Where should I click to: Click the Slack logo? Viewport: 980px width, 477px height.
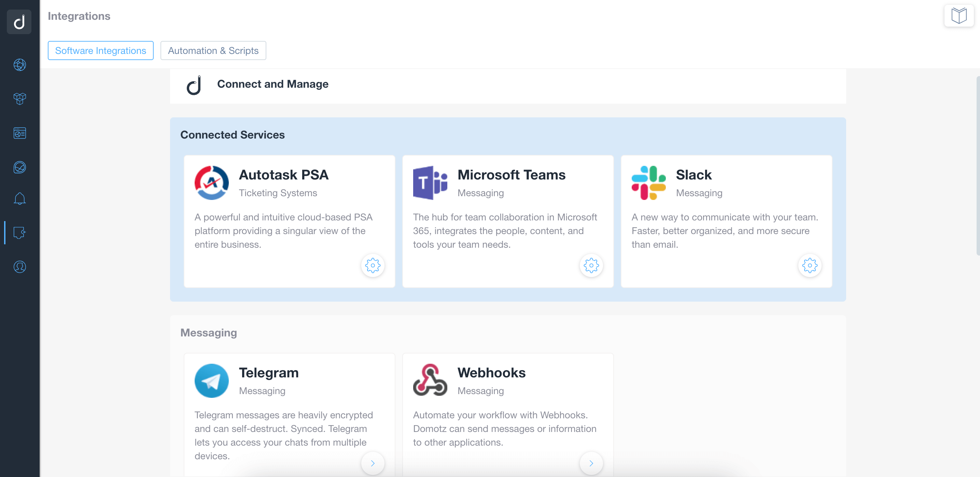point(648,183)
